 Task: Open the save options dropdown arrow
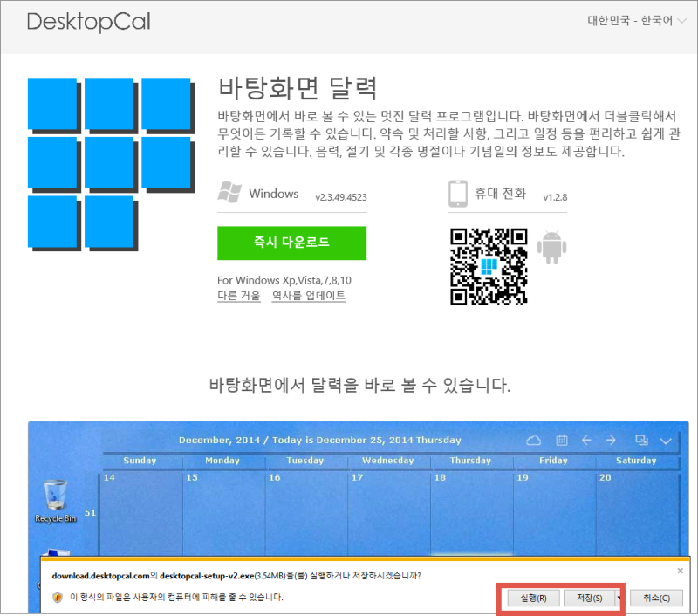tap(619, 599)
